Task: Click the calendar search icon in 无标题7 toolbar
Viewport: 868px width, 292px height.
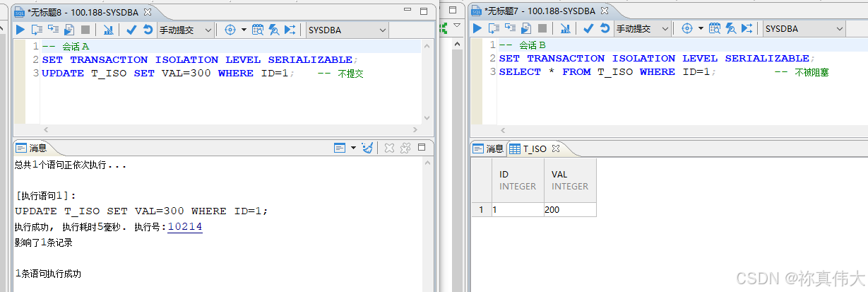Action: (x=715, y=28)
